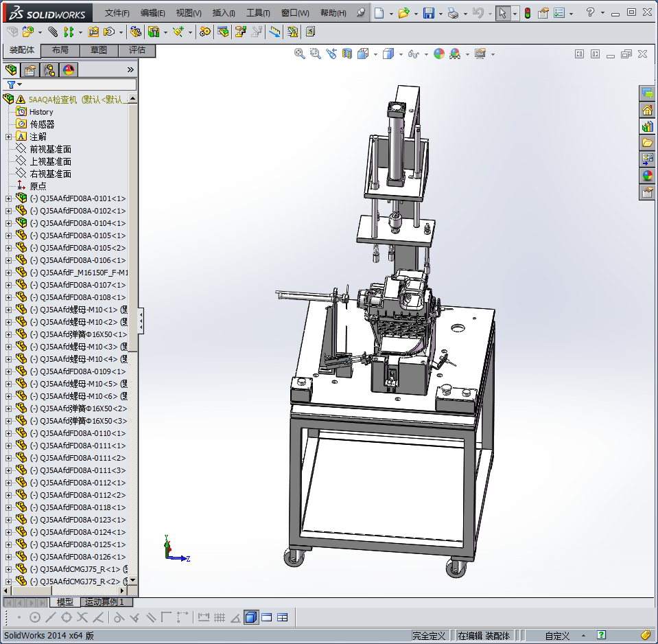Click the Move Component icon
This screenshot has height=644, width=658.
[108, 32]
